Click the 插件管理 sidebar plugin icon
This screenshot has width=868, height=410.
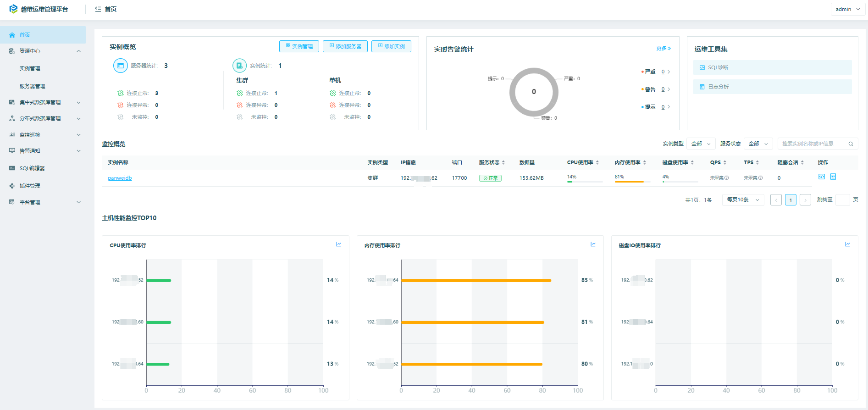coord(12,186)
